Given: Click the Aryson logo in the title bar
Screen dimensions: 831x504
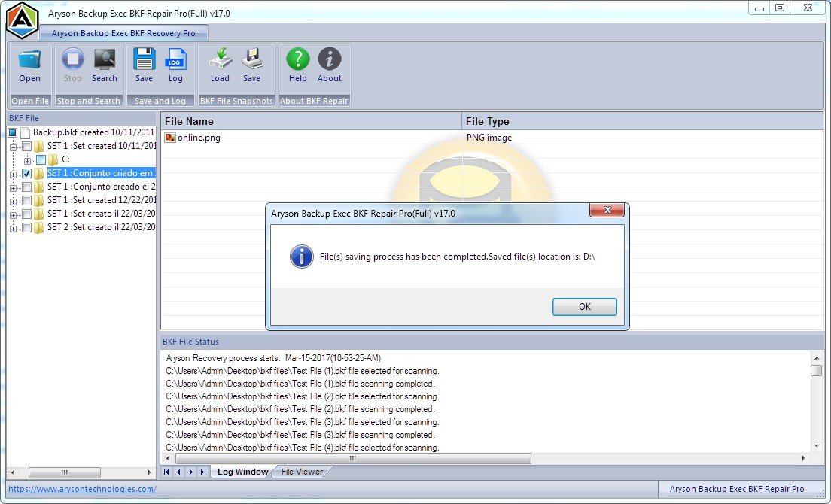Looking at the screenshot, I should click(x=23, y=20).
